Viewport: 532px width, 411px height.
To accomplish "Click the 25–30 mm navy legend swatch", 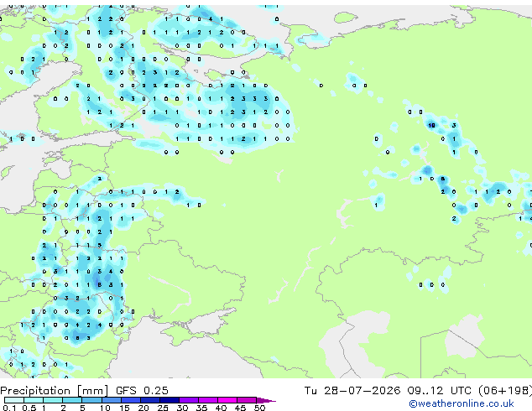I will 170,400.
